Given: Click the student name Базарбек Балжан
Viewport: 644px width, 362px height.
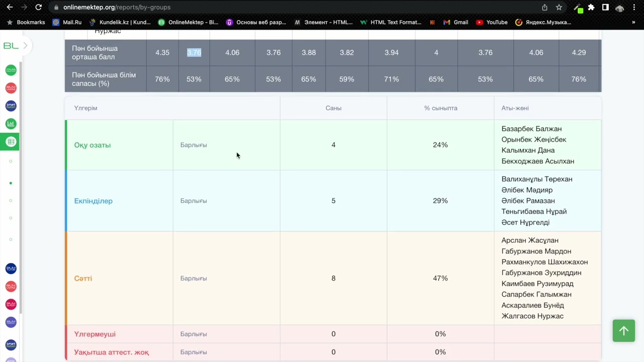Looking at the screenshot, I should [532, 129].
